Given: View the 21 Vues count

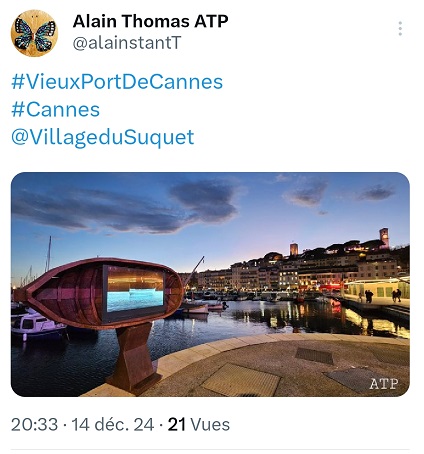Looking at the screenshot, I should [x=199, y=425].
